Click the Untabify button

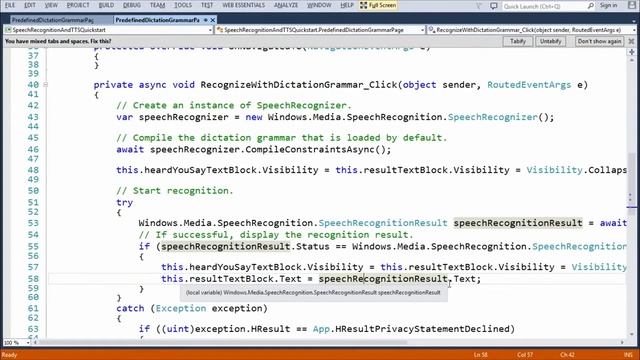(550, 41)
